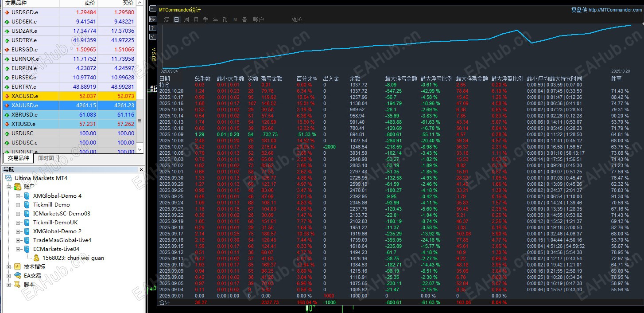Viewport: 644px width, 313px height.
Task: Click the 移 move panel icon
Action: click(x=153, y=19)
